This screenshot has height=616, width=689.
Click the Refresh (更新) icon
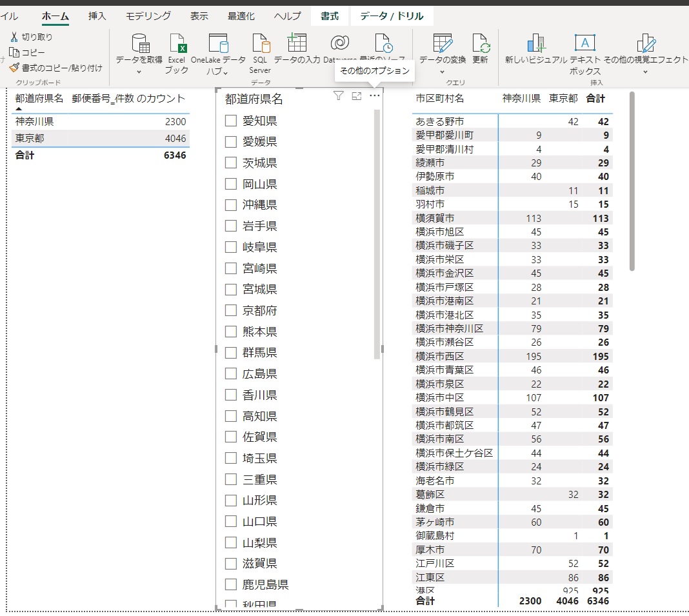click(x=481, y=45)
